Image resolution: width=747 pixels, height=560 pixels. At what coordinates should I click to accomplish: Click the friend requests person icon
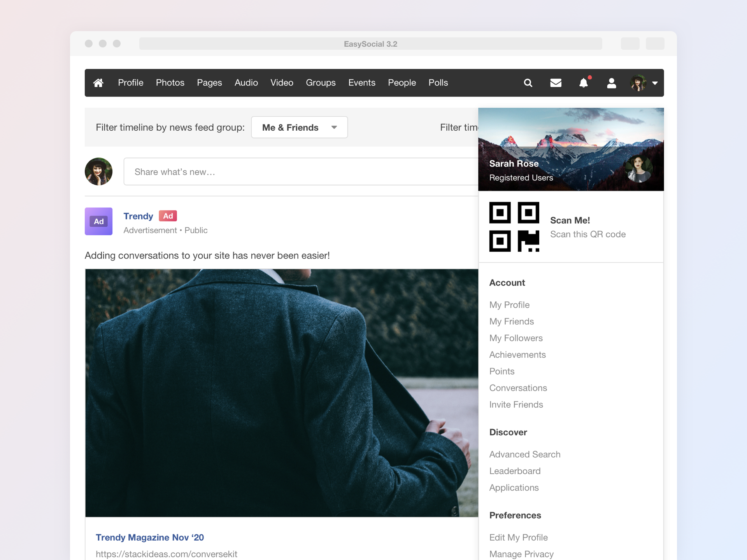pos(611,83)
